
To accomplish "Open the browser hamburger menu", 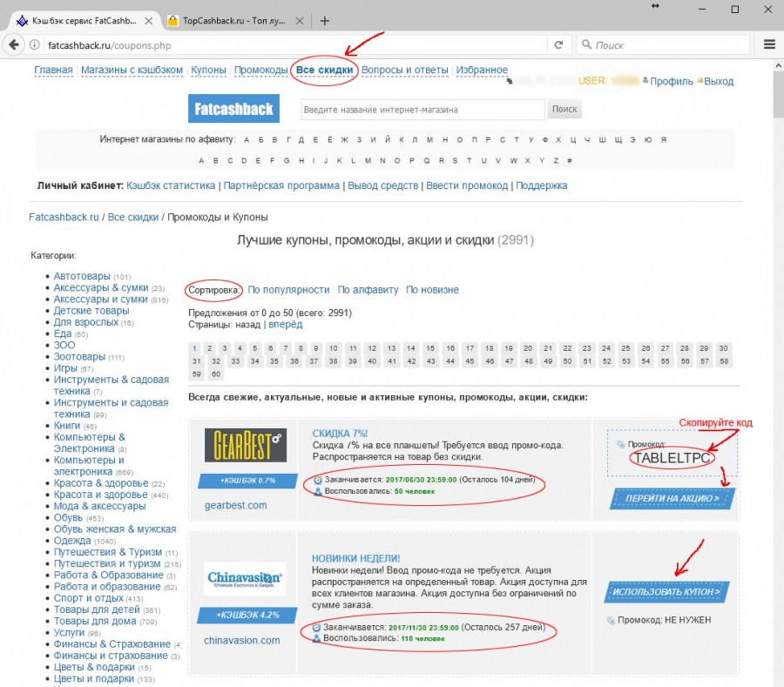I will click(769, 44).
